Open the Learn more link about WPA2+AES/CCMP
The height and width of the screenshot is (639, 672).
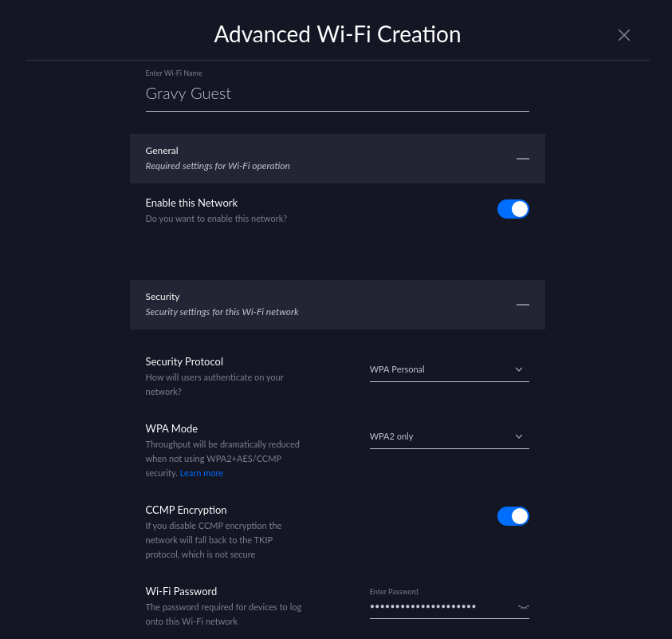(x=201, y=473)
